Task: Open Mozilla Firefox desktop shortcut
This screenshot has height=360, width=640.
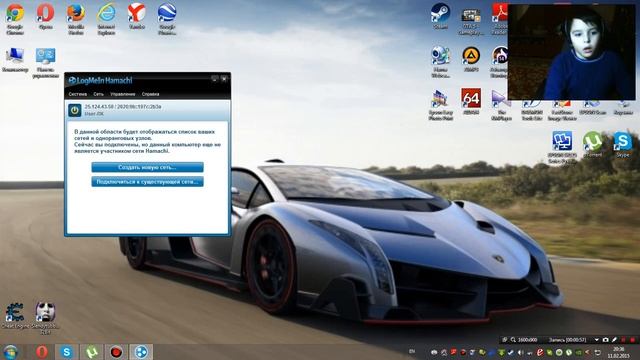Action: pyautogui.click(x=76, y=19)
